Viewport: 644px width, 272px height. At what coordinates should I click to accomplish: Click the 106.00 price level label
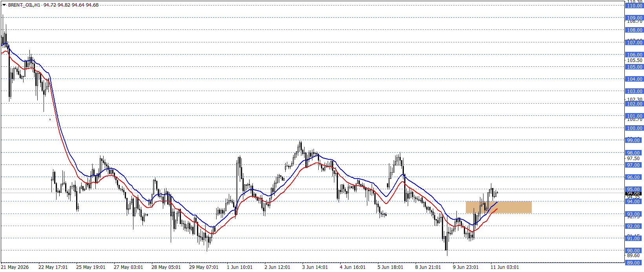634,55
